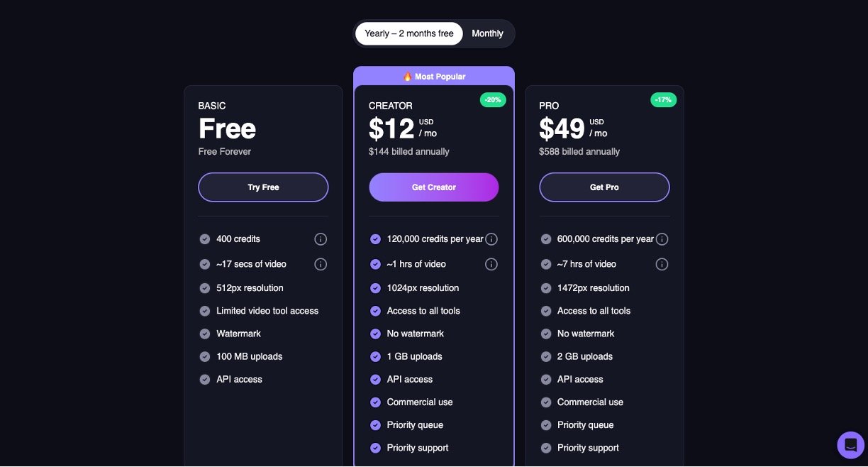Click info icon beside ~7 hrs of video
The height and width of the screenshot is (467, 868).
tap(662, 264)
